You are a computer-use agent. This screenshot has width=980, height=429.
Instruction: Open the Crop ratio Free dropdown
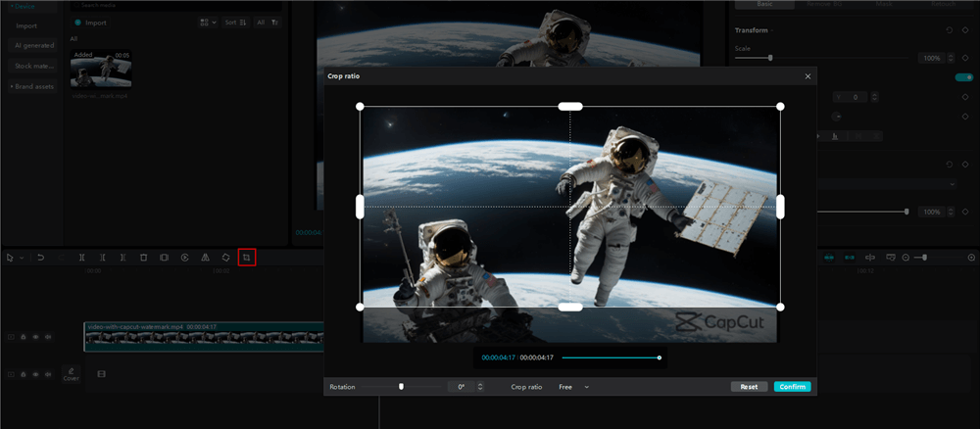(x=573, y=387)
